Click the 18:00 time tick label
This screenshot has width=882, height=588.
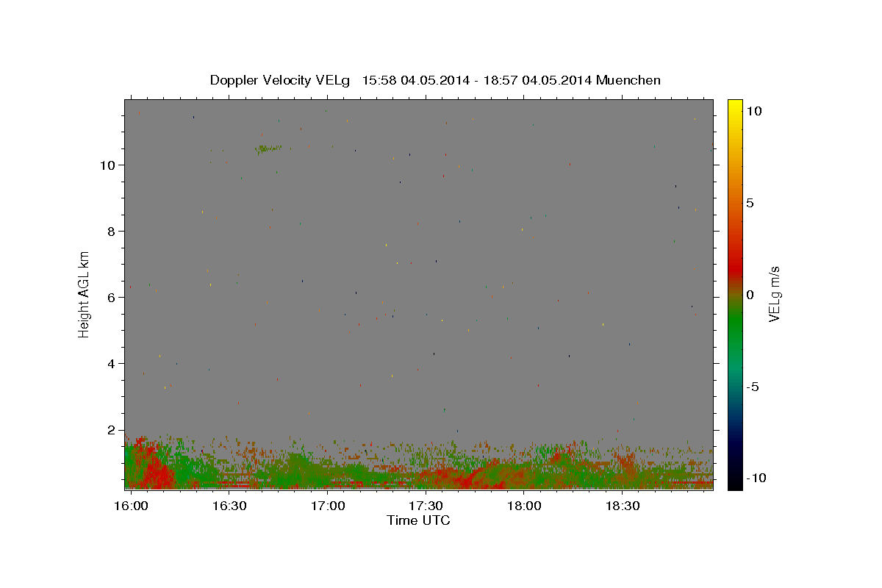(523, 506)
